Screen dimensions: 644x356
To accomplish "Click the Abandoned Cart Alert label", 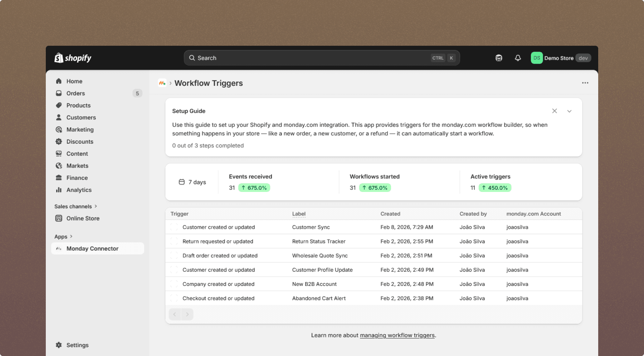I will click(x=319, y=298).
